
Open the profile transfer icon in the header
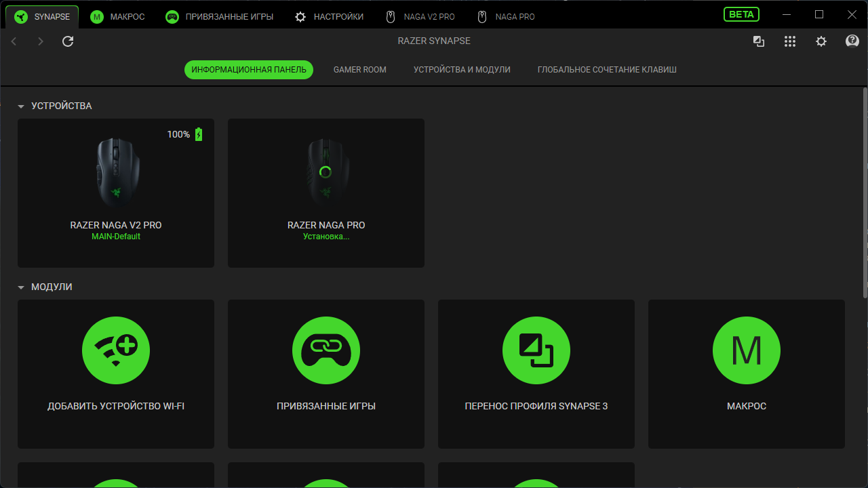759,41
